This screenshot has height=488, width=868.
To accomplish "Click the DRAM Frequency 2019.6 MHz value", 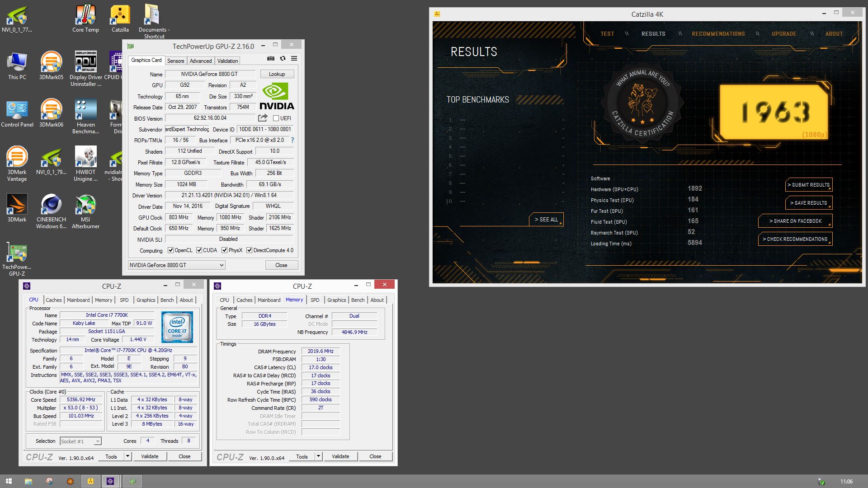I will point(321,351).
